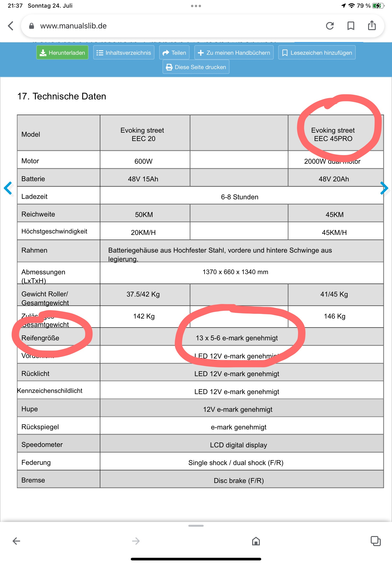The image size is (392, 564).
Task: Tap the battery status indicator
Action: point(377,6)
